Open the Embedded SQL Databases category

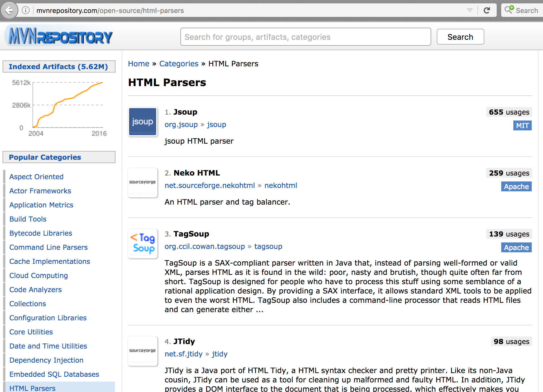pos(54,374)
